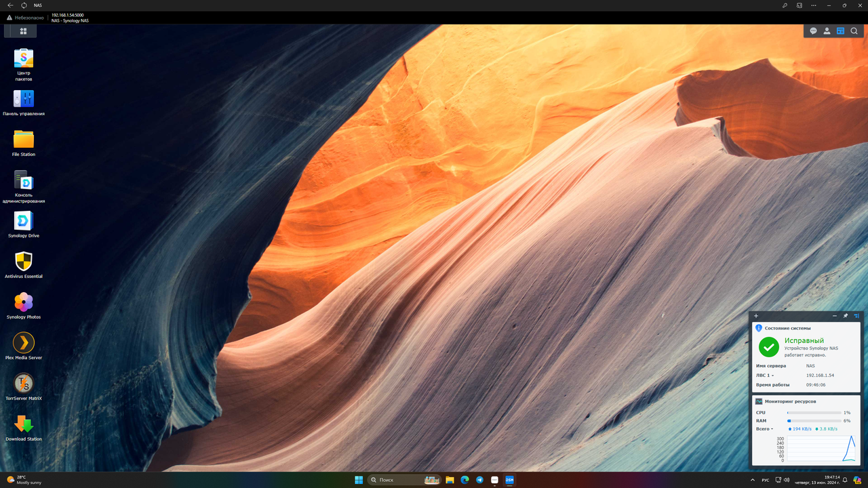Click the network traffic graph
Viewport: 868px width, 488px height.
[821, 449]
